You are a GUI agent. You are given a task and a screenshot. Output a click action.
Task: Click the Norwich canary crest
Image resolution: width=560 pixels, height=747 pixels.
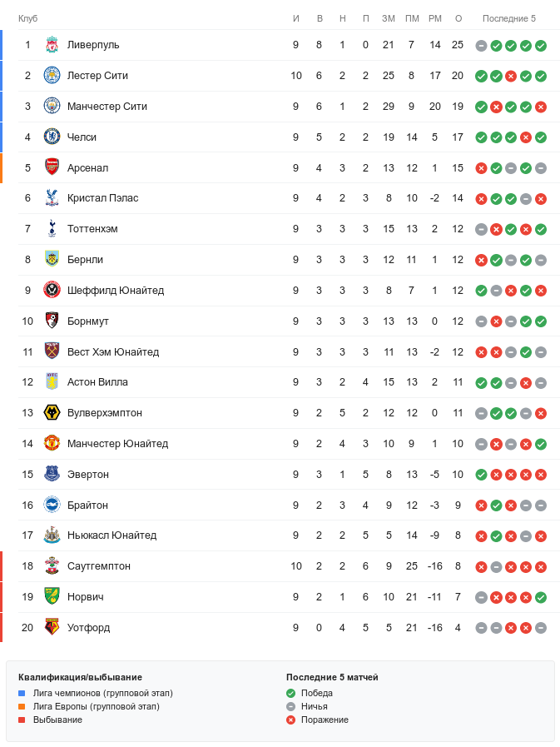click(52, 597)
